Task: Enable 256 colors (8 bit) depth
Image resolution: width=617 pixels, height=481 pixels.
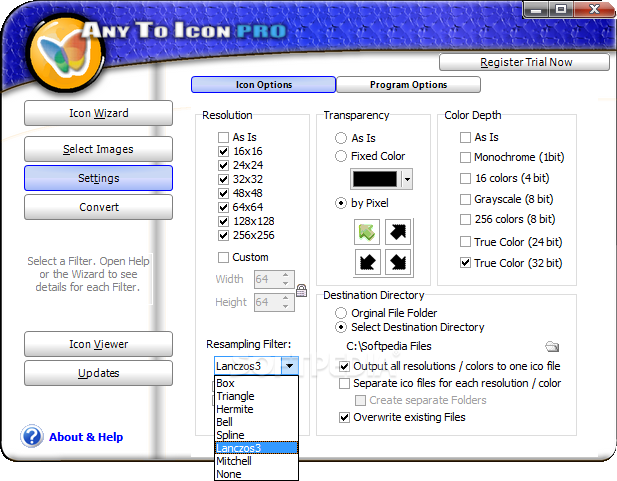Action: click(x=466, y=219)
